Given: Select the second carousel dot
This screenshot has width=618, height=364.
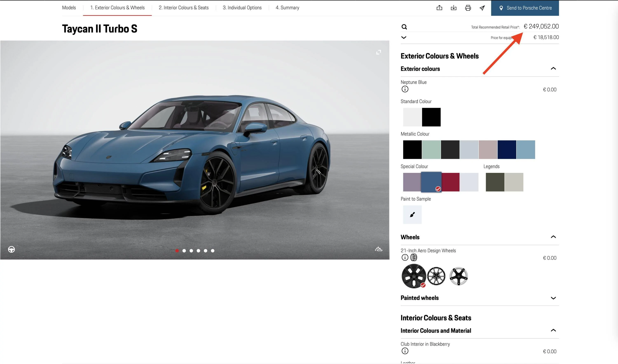Looking at the screenshot, I should pos(184,251).
